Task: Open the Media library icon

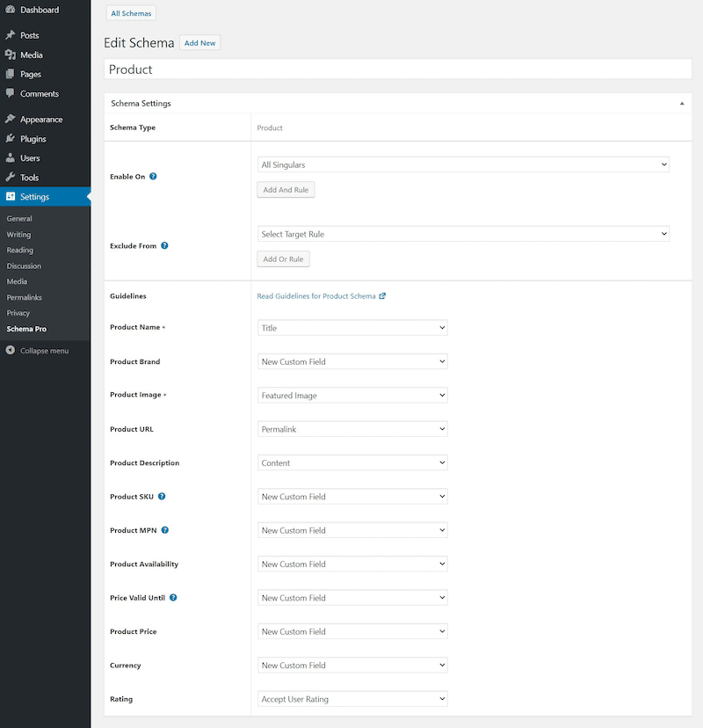Action: (x=9, y=55)
